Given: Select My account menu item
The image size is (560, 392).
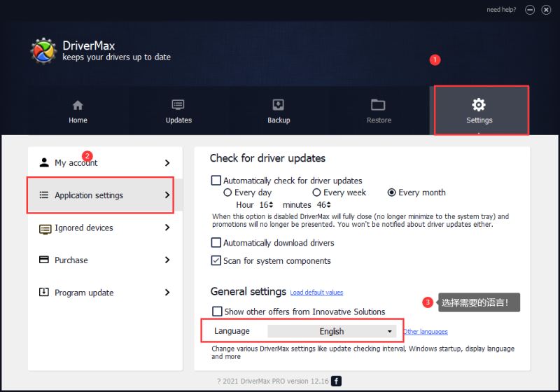Looking at the screenshot, I should 105,163.
